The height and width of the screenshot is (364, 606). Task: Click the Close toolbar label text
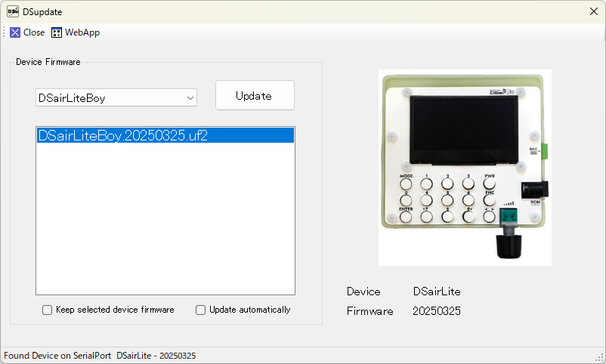point(34,32)
